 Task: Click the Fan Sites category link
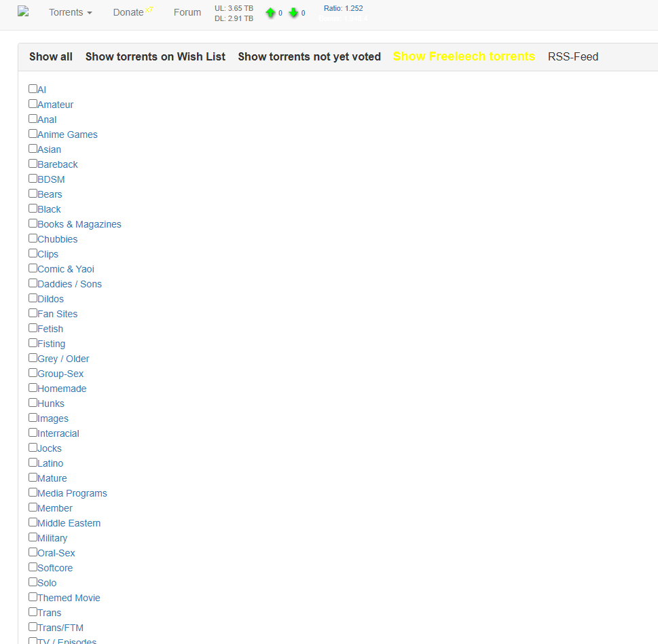pos(57,314)
